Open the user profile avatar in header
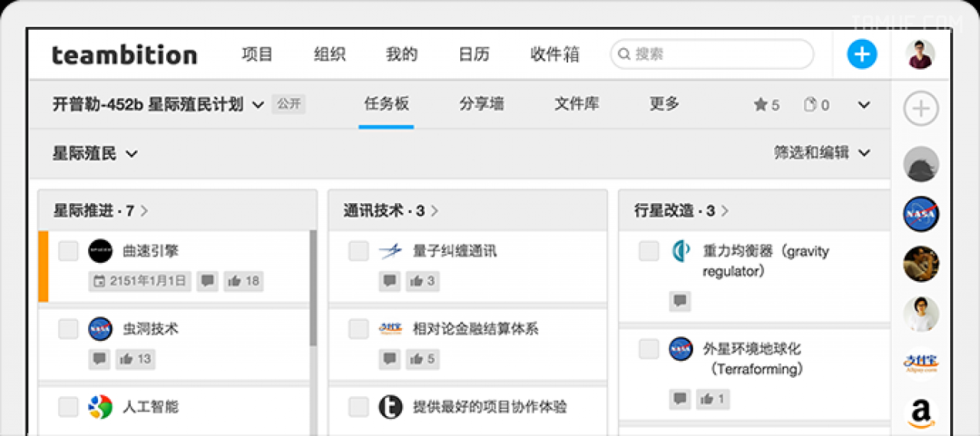The width and height of the screenshot is (980, 436). [920, 54]
